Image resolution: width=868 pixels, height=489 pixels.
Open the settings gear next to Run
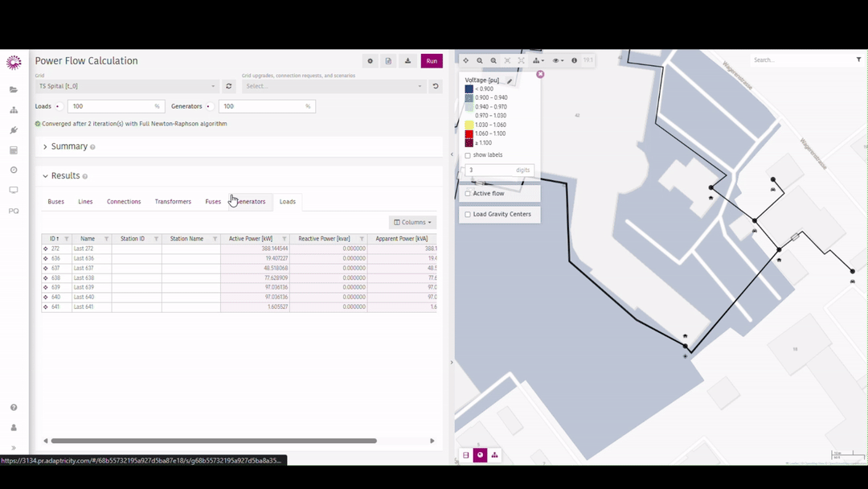[x=371, y=61]
